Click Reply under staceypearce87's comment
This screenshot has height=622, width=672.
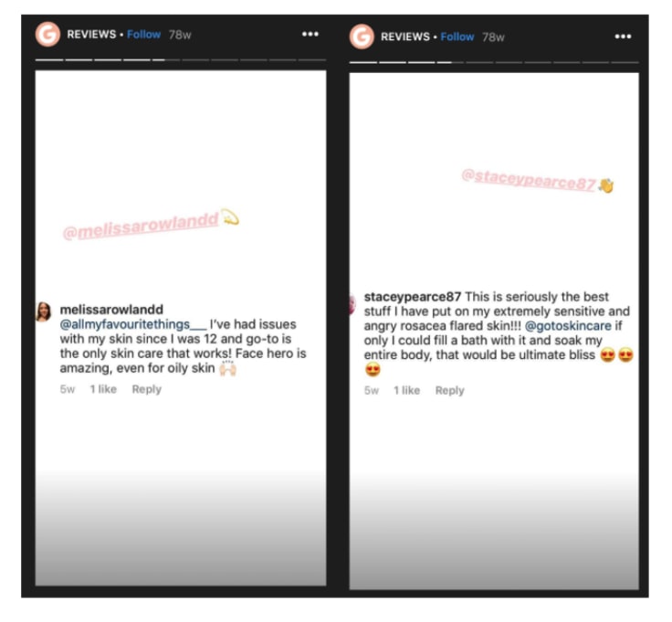coord(449,391)
